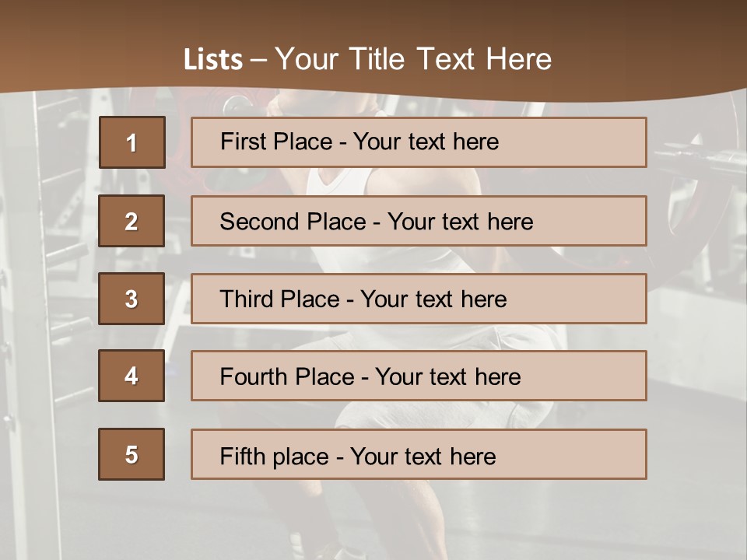Screen dimensions: 747x560
Task: Select the Your Title Text Here heading
Action: pyautogui.click(x=413, y=59)
